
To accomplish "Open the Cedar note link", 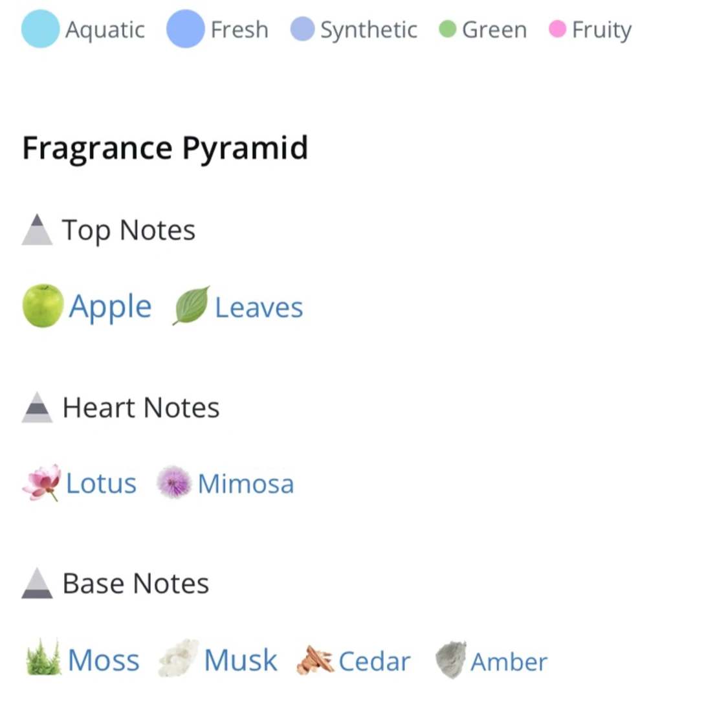I will coord(375,661).
